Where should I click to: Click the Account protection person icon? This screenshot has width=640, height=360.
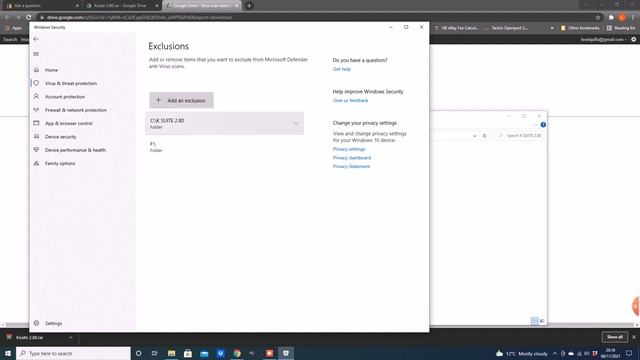click(36, 97)
